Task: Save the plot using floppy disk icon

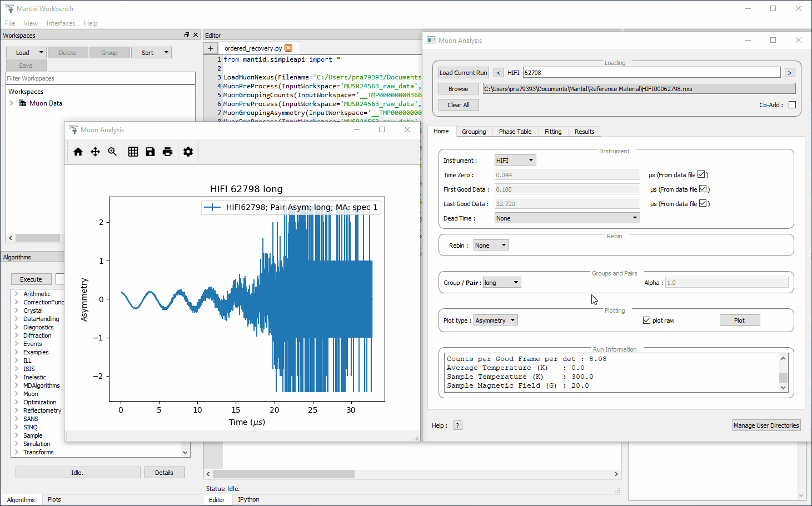Action: [150, 152]
